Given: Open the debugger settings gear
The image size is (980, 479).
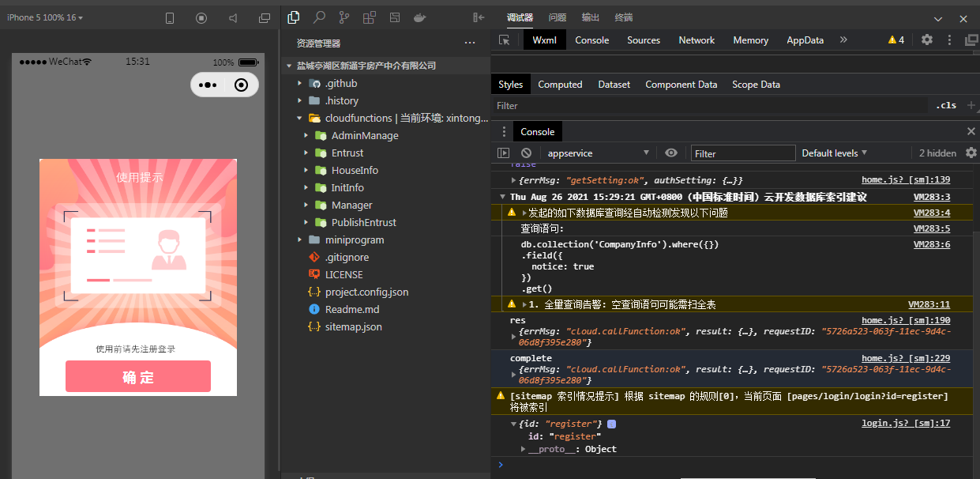Looking at the screenshot, I should click(x=927, y=40).
